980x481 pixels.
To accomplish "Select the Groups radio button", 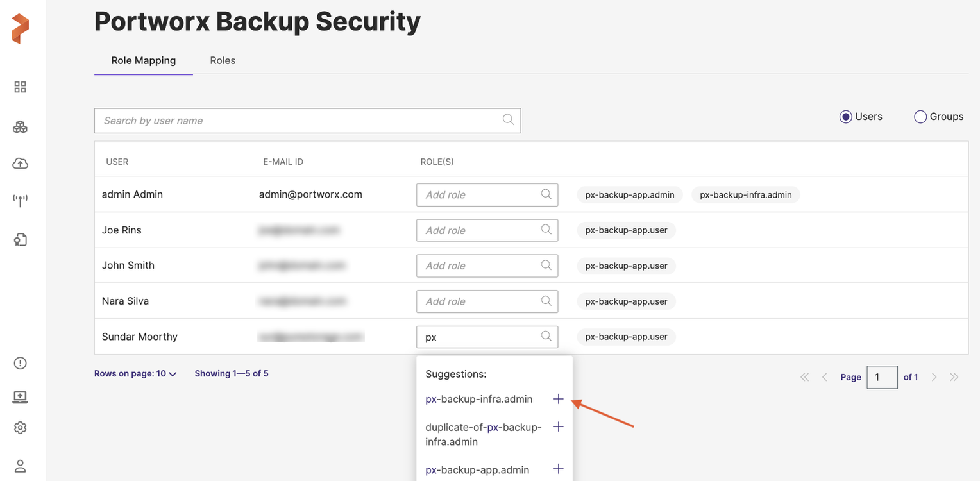I will coord(920,117).
